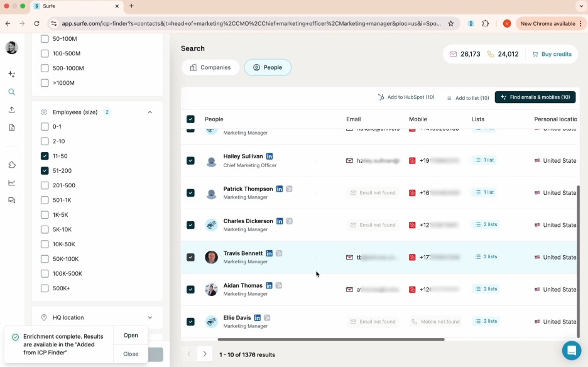Click the next page arrow below the results
The image size is (588, 367).
pyautogui.click(x=204, y=354)
